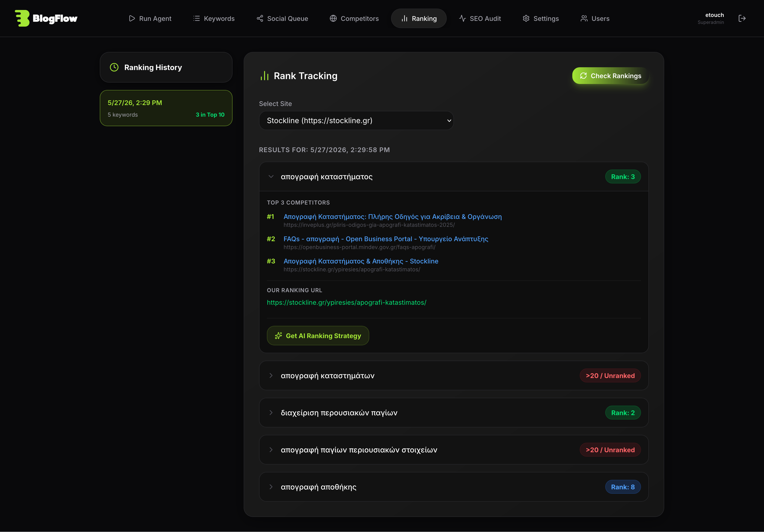Open the Select Site dropdown for Stockline
This screenshot has width=764, height=532.
click(356, 120)
